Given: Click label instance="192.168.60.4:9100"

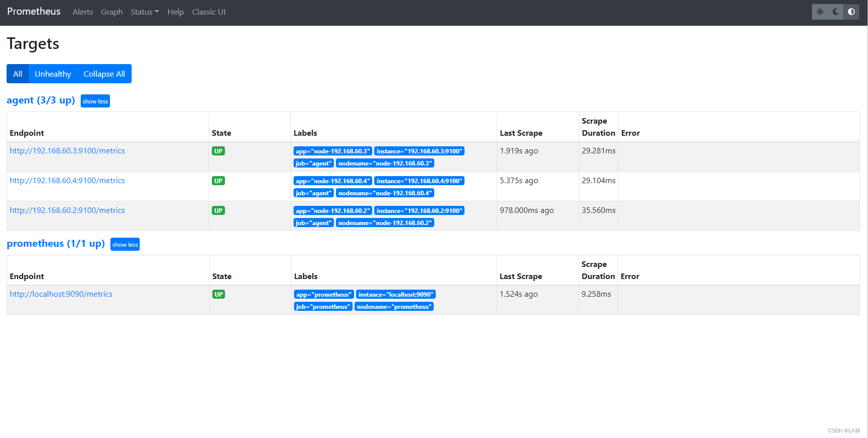Looking at the screenshot, I should [x=419, y=181].
